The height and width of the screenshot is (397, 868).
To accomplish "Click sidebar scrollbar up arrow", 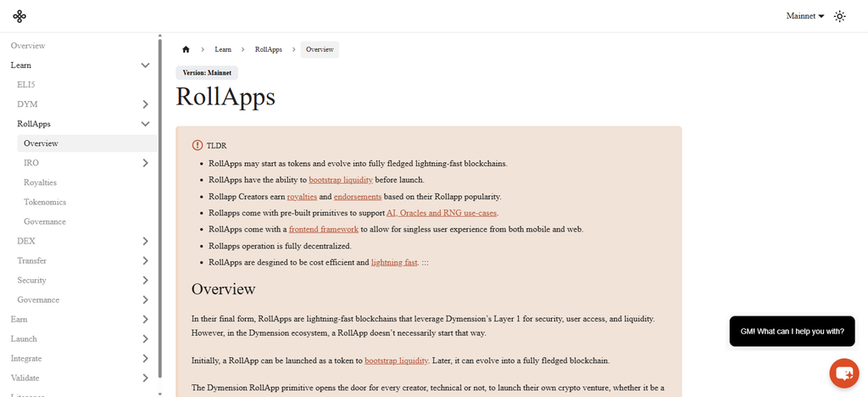I will (x=160, y=36).
